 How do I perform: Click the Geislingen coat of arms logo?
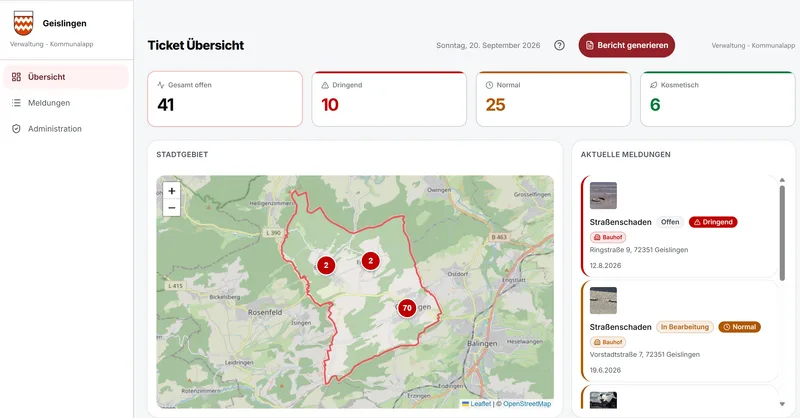pyautogui.click(x=23, y=23)
